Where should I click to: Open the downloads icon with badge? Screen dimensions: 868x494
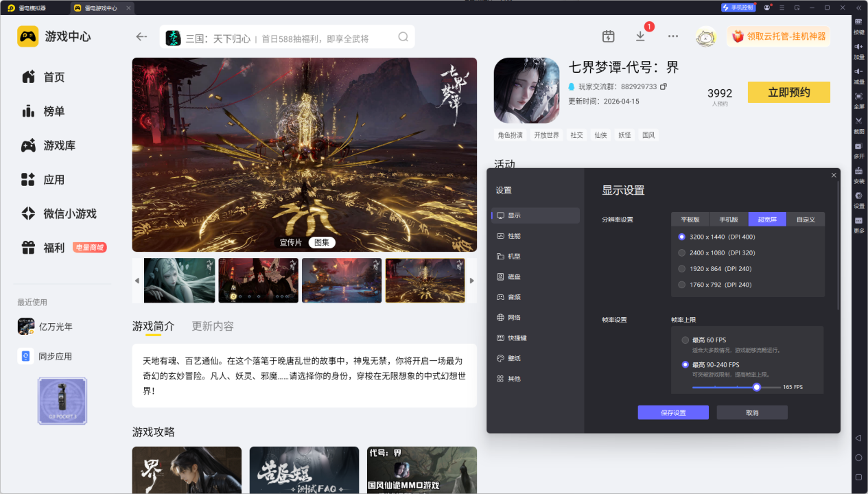tap(640, 36)
